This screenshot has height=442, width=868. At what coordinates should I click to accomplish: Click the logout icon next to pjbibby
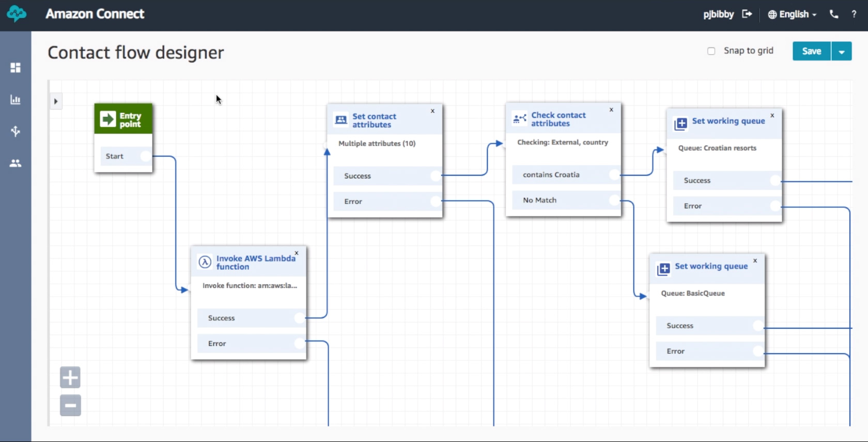pos(747,14)
